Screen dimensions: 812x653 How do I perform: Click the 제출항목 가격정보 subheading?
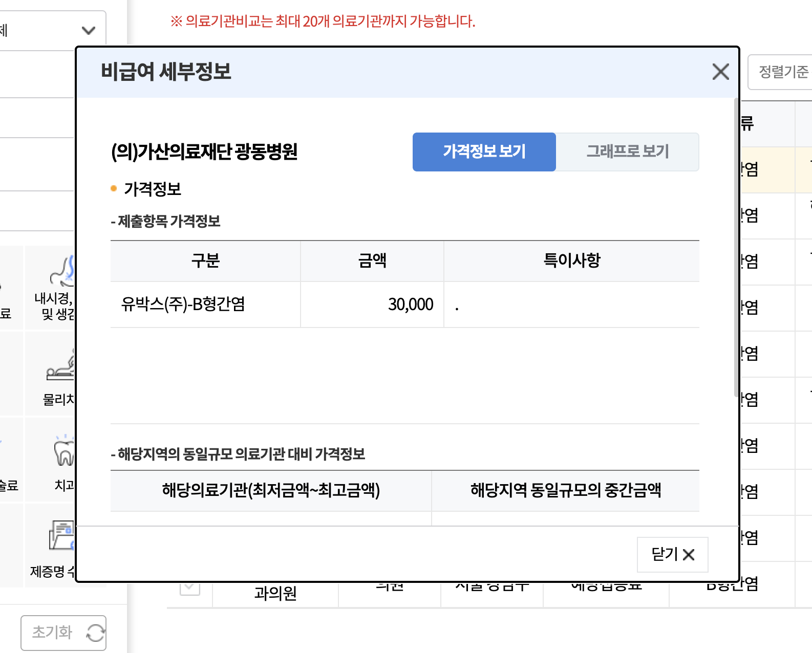coord(165,221)
